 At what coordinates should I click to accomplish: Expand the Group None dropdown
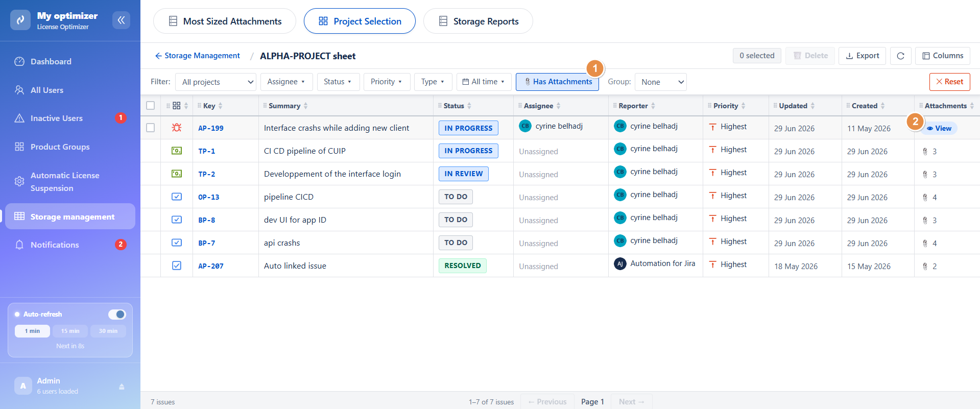click(x=661, y=82)
